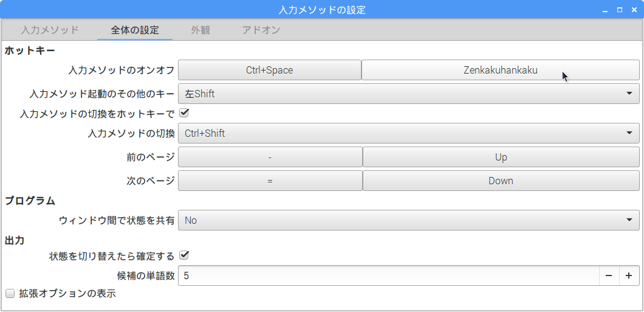Open ウィンドウ間で状態を共有 No dropdown
The height and width of the screenshot is (312, 644).
coord(409,220)
